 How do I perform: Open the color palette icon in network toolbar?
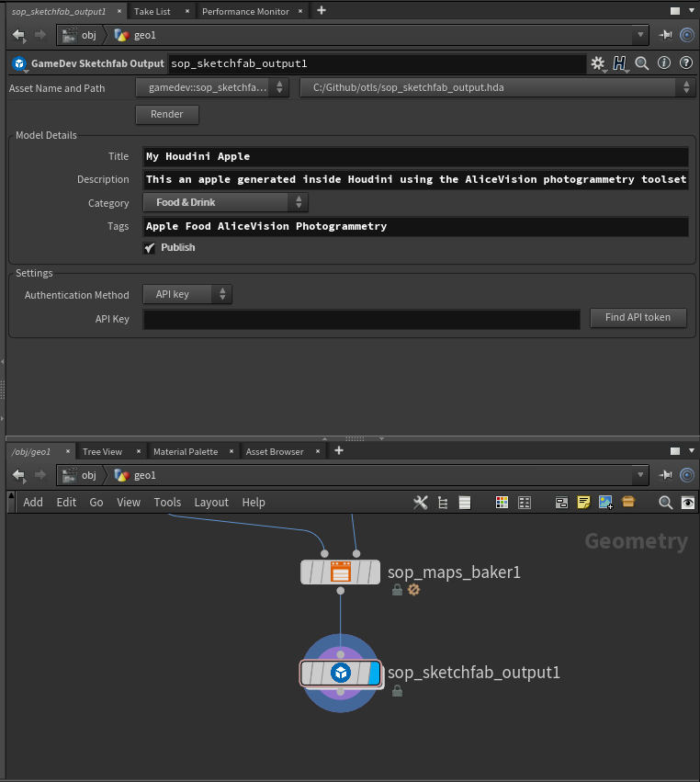(502, 503)
